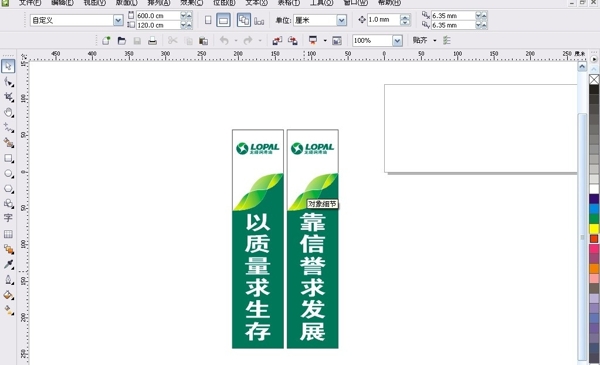Open the 编辑 (Edit) menu
The image size is (600, 365).
click(62, 3)
